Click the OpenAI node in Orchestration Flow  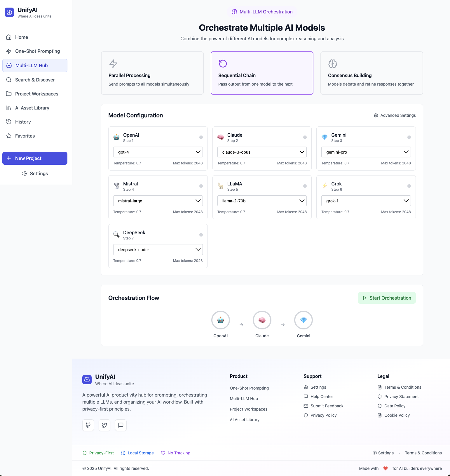point(221,320)
